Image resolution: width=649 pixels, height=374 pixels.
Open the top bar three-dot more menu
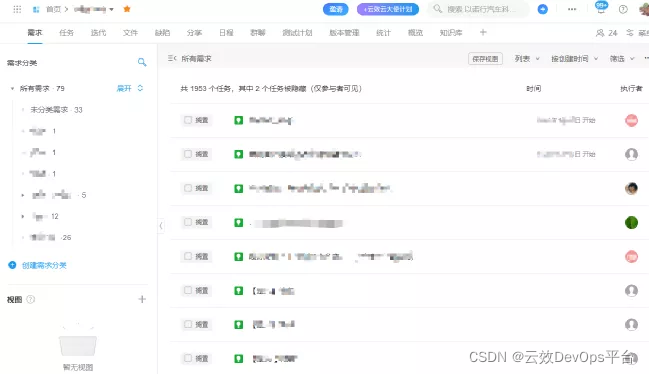572,9
